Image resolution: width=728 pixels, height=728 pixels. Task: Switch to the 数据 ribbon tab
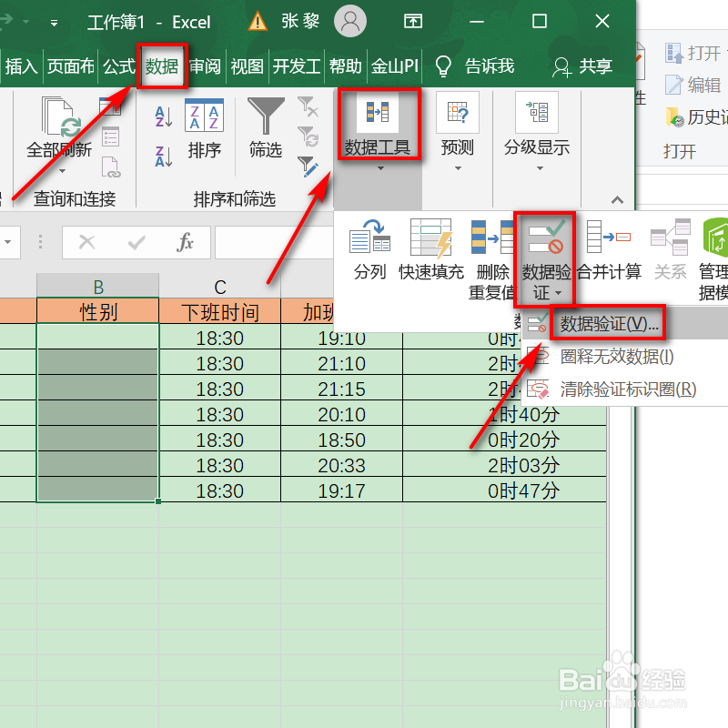(161, 65)
